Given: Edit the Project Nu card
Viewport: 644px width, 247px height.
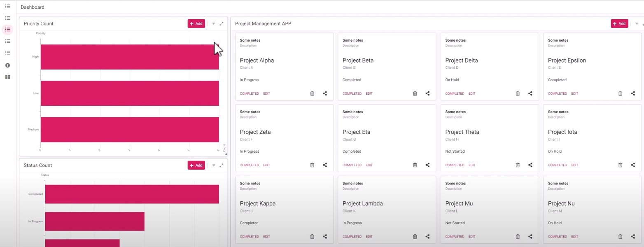Looking at the screenshot, I should pyautogui.click(x=575, y=237).
